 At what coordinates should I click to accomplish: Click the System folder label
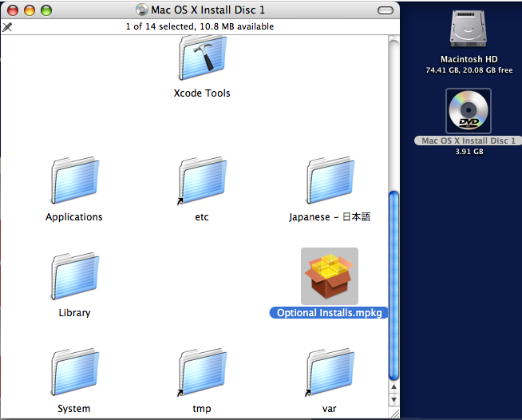(74, 409)
